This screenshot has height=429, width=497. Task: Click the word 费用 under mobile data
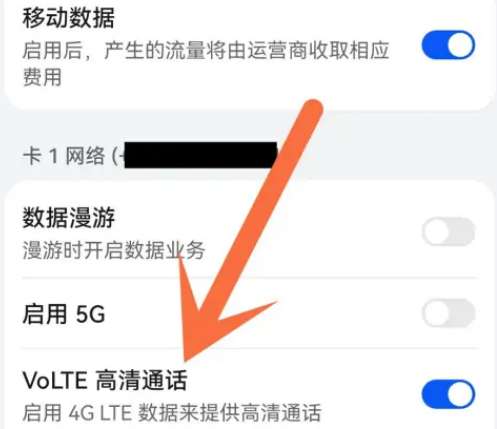(x=42, y=77)
